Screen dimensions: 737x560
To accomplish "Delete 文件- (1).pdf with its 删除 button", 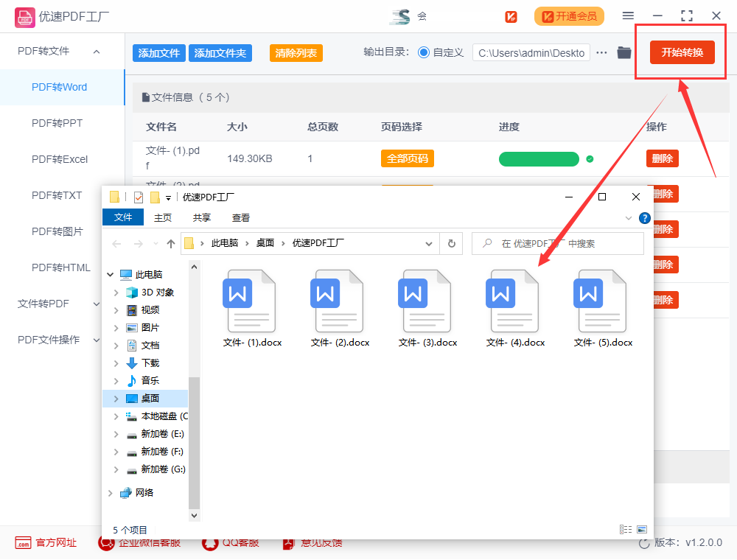I will (x=663, y=159).
